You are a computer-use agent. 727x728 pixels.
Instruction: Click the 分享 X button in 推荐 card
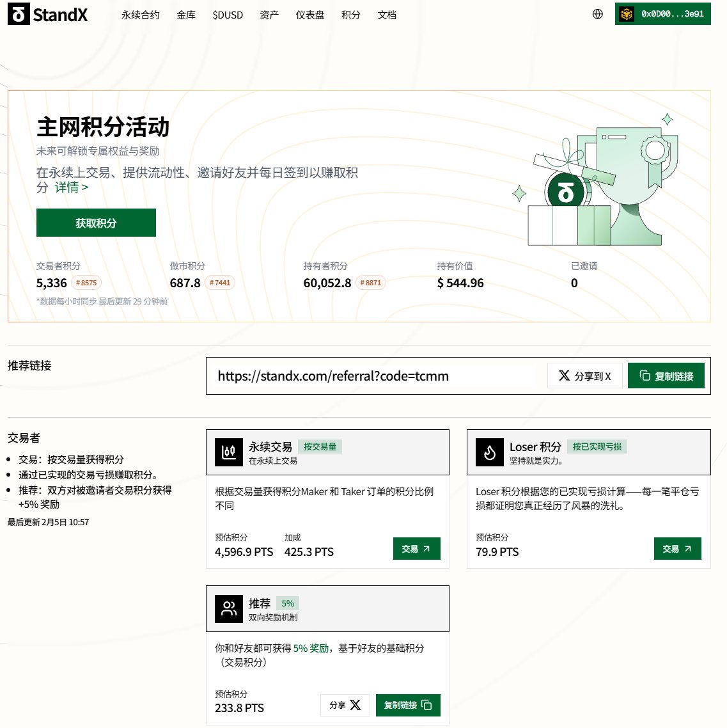(345, 705)
